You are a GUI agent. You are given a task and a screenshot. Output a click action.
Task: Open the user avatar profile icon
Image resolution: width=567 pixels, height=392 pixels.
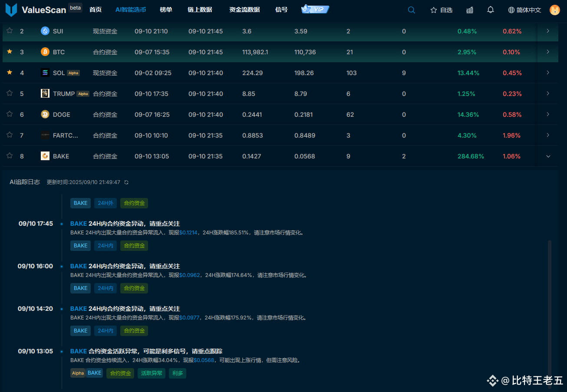(x=555, y=10)
